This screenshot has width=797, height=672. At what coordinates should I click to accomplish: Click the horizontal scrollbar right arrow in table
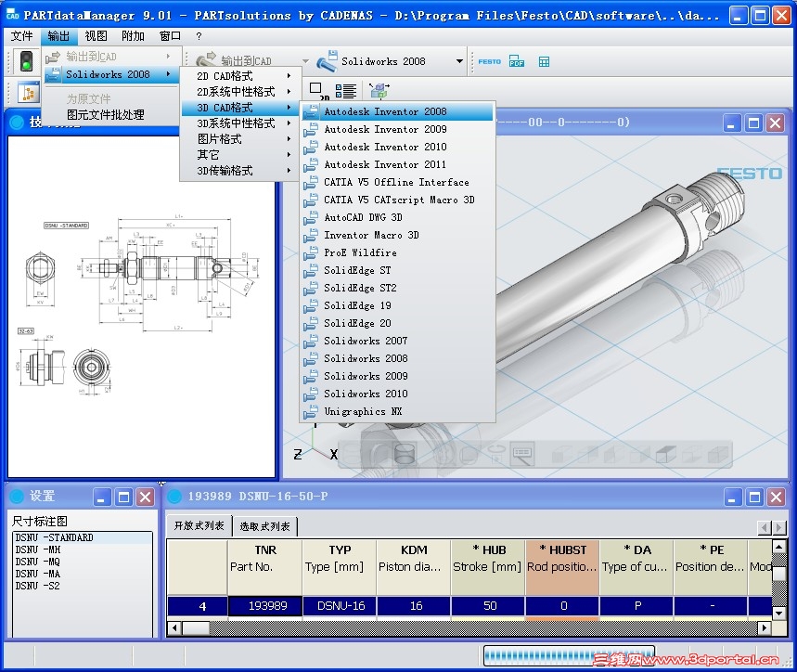pos(764,628)
